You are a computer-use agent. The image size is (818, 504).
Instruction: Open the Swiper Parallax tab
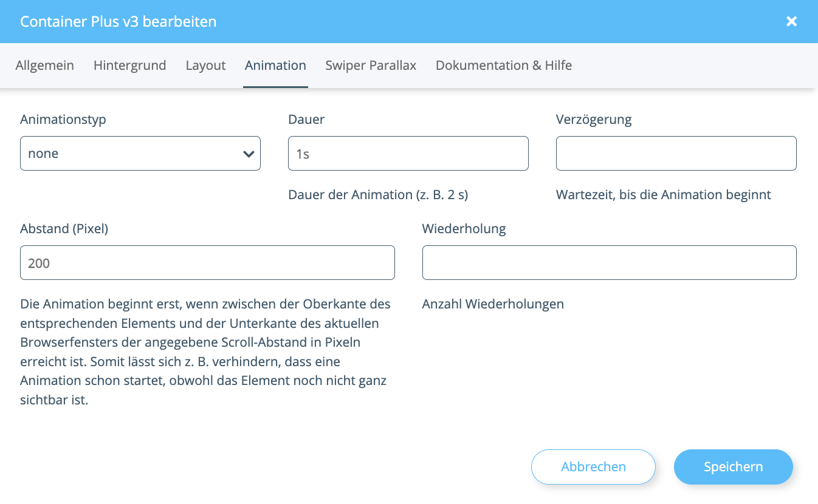click(371, 66)
